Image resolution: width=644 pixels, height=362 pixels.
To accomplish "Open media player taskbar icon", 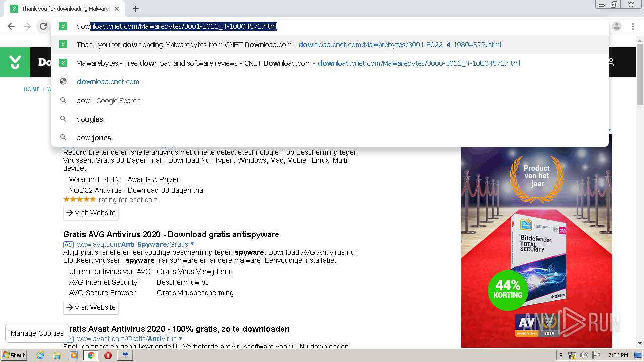I will tap(74, 355).
